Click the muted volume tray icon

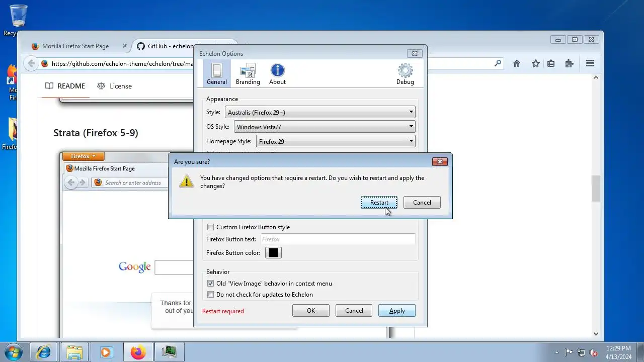pos(593,352)
